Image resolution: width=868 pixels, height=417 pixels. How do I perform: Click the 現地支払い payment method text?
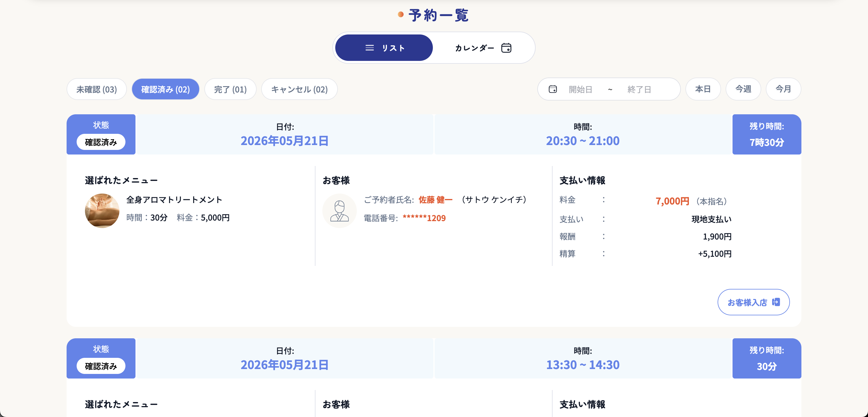click(x=711, y=219)
